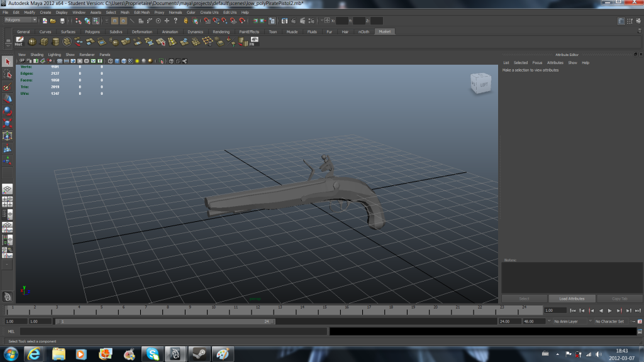Choose the Paint selection tool

point(8,87)
